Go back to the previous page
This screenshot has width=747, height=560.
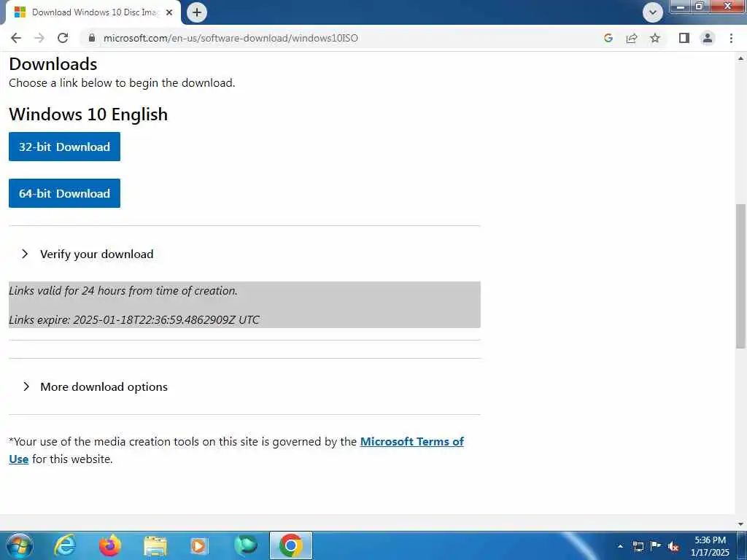coord(16,38)
